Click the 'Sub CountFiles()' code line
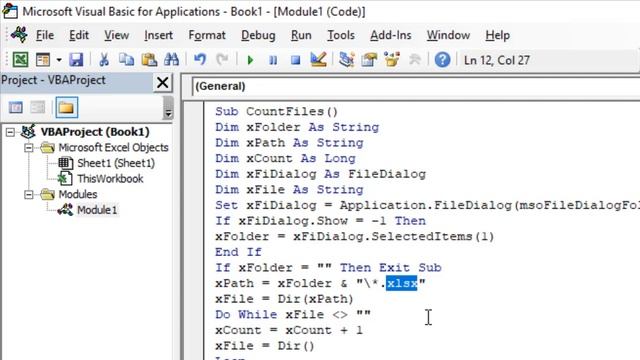This screenshot has height=360, width=640. (x=276, y=111)
